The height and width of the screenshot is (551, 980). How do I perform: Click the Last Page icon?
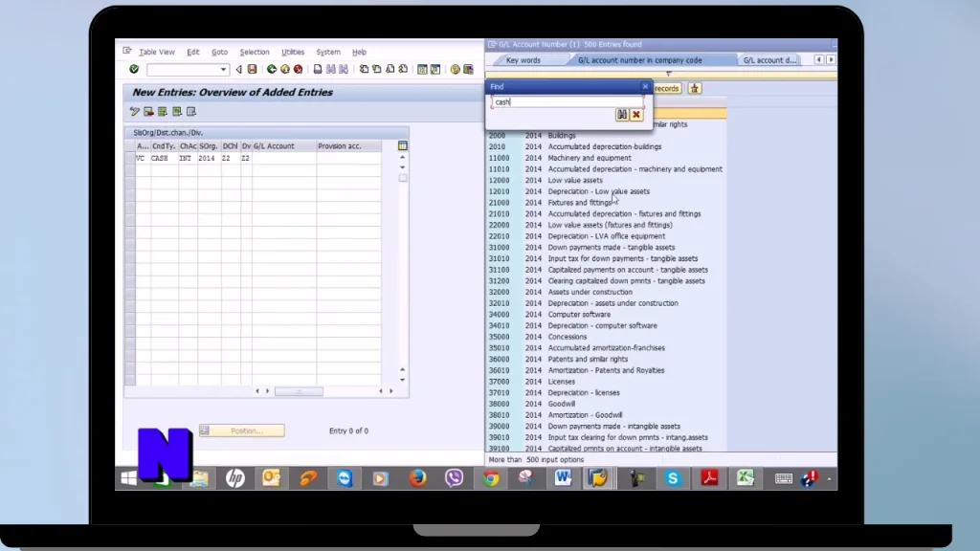403,69
